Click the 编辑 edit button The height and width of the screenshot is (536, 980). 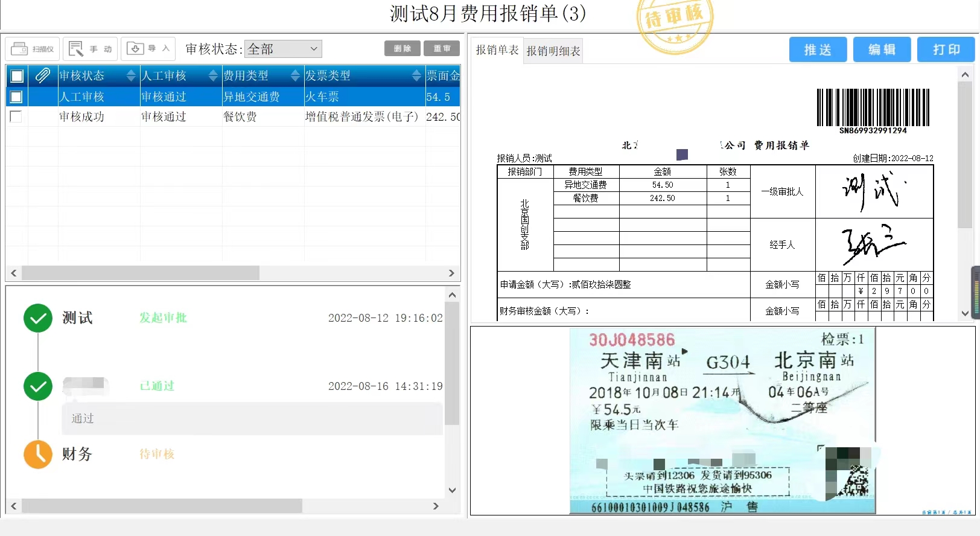(882, 49)
